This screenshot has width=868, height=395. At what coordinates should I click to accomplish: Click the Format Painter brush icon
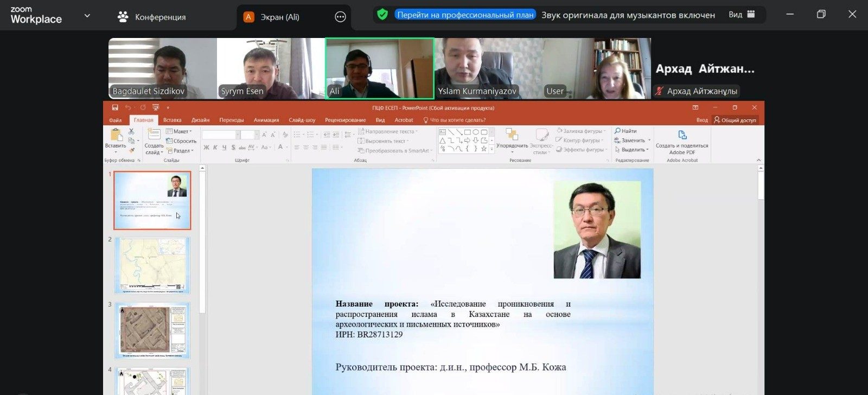coord(131,150)
